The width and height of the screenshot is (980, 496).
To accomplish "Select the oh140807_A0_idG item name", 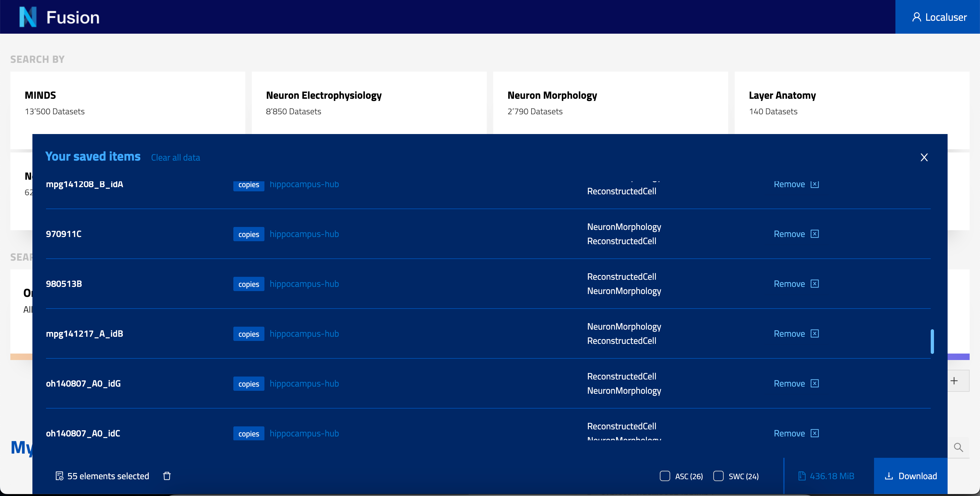I will pyautogui.click(x=83, y=384).
